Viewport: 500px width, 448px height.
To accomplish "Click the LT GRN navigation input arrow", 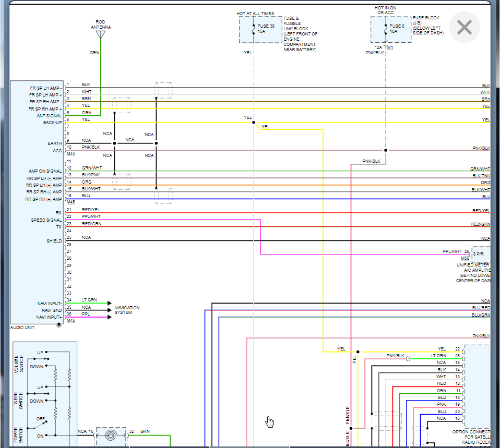I will click(109, 303).
